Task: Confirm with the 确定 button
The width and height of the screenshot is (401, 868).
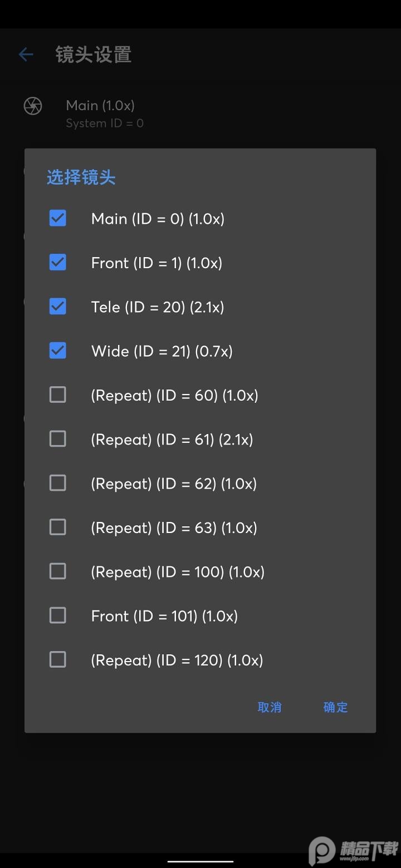Action: [x=335, y=707]
